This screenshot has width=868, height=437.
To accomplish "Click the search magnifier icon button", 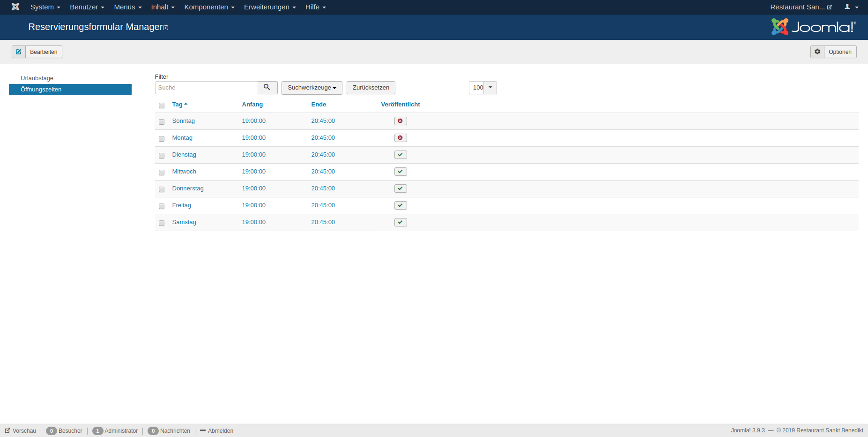I will pyautogui.click(x=267, y=88).
